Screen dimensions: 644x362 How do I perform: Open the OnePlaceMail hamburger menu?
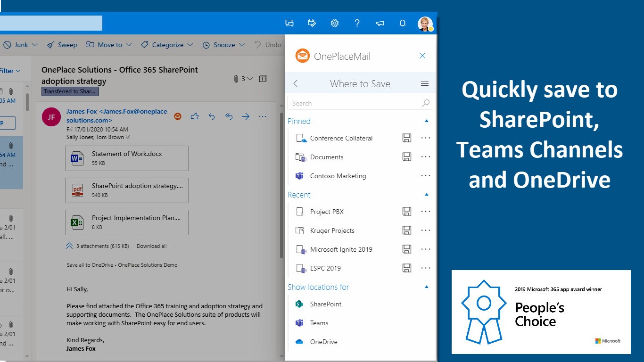coord(425,84)
